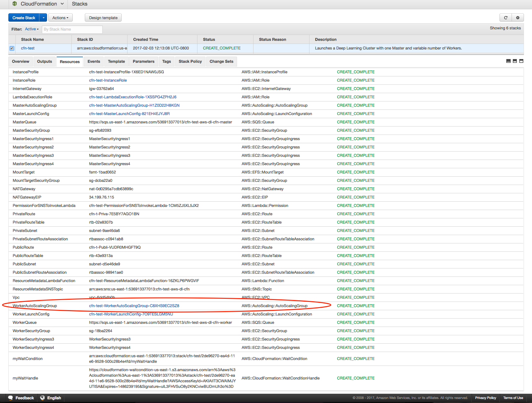Screen dimensions: 532x403
Task: Open the Actions dropdown menu
Action: [60, 18]
